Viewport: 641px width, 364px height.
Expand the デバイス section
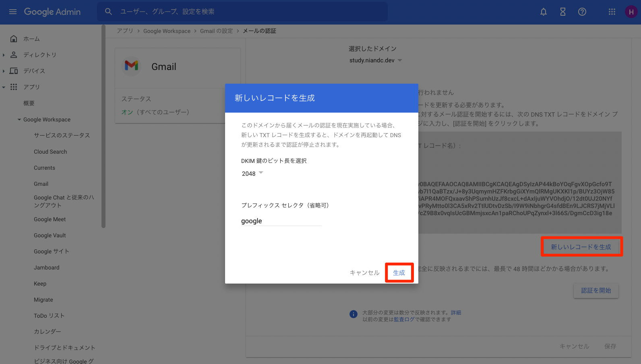point(4,71)
